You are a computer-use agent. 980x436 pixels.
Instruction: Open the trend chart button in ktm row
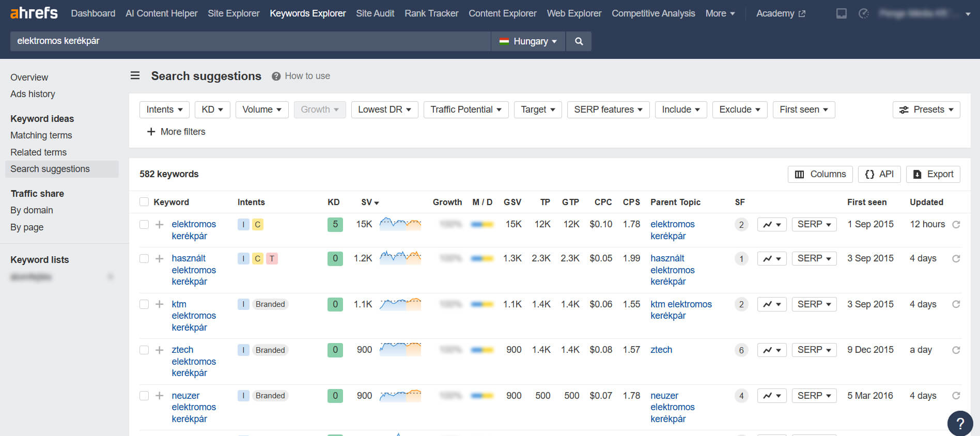[x=772, y=304]
